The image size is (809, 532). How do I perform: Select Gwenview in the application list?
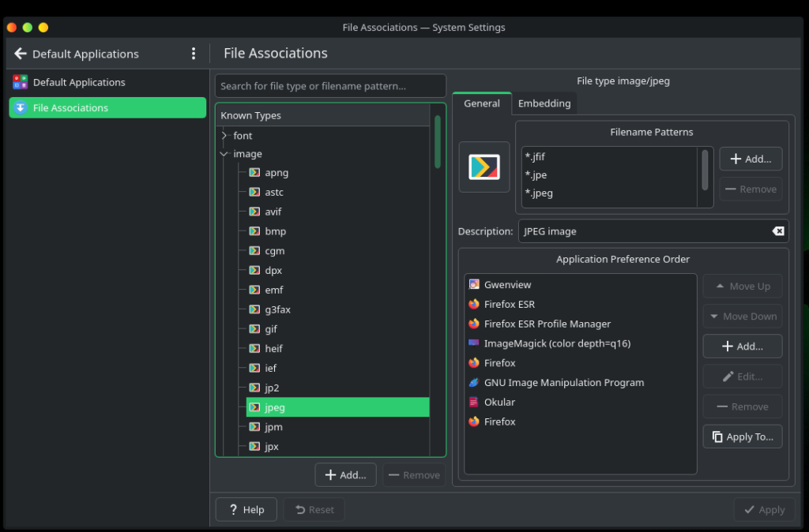point(507,285)
